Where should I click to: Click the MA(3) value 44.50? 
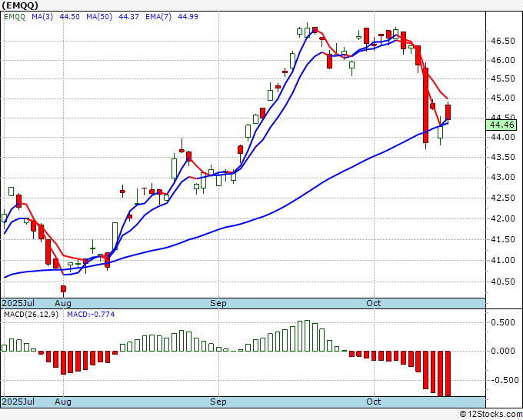click(x=69, y=17)
